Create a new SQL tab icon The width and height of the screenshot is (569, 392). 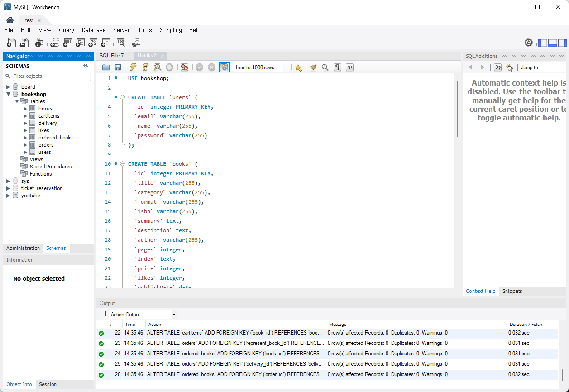[x=12, y=43]
